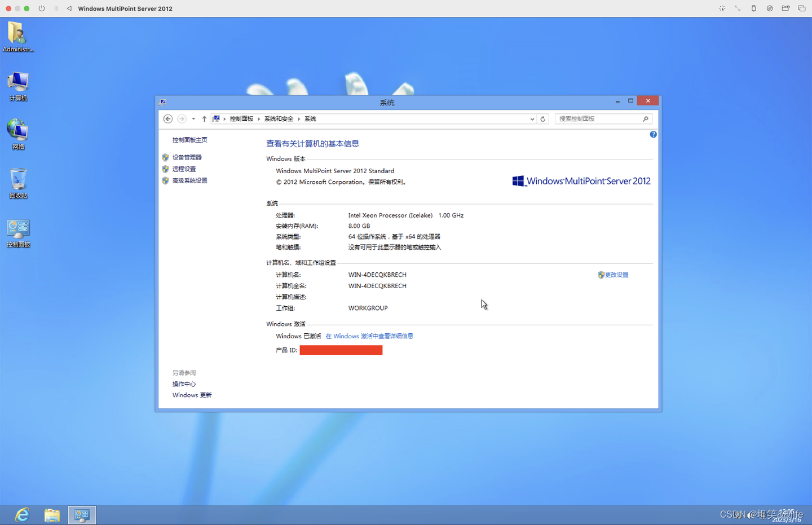
Task: Select computer name WIN-4DECQKBRECH text
Action: click(x=377, y=275)
